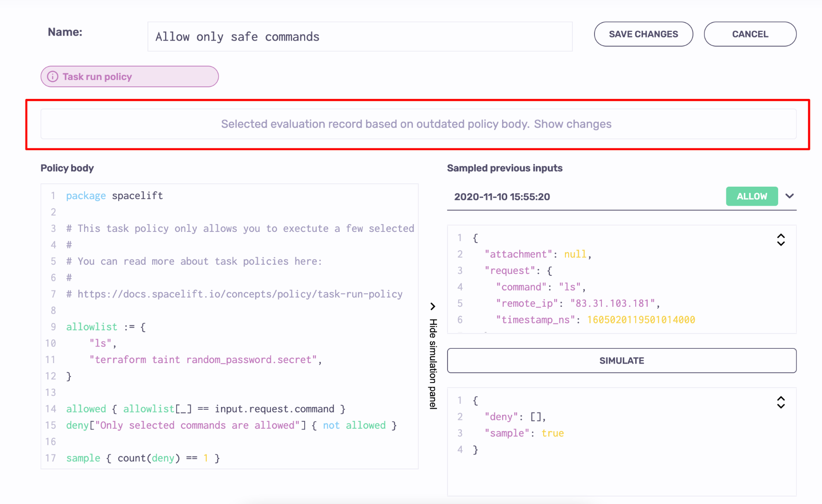Open the sampled inputs dropdown chevron
The image size is (822, 504).
click(790, 196)
